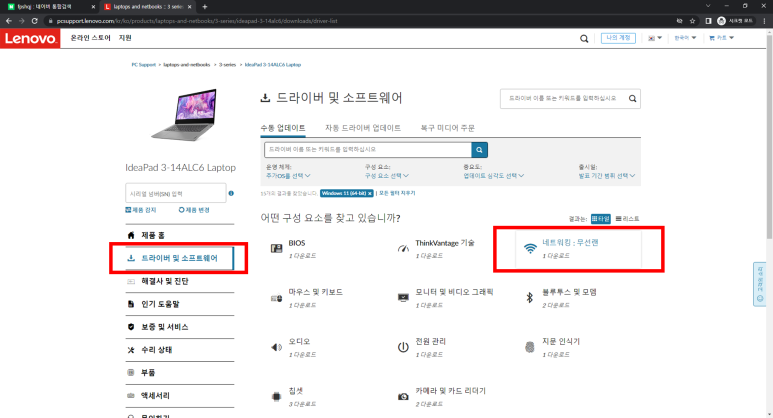
Task: Open Chrome tab search dropdown arrow
Action: [708, 6]
